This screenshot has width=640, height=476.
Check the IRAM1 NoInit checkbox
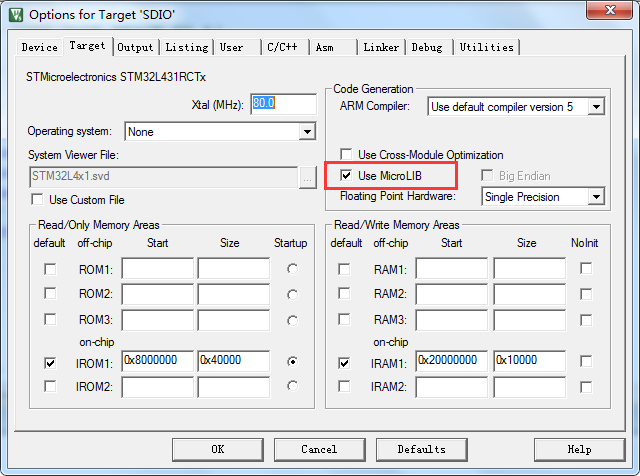(x=586, y=361)
